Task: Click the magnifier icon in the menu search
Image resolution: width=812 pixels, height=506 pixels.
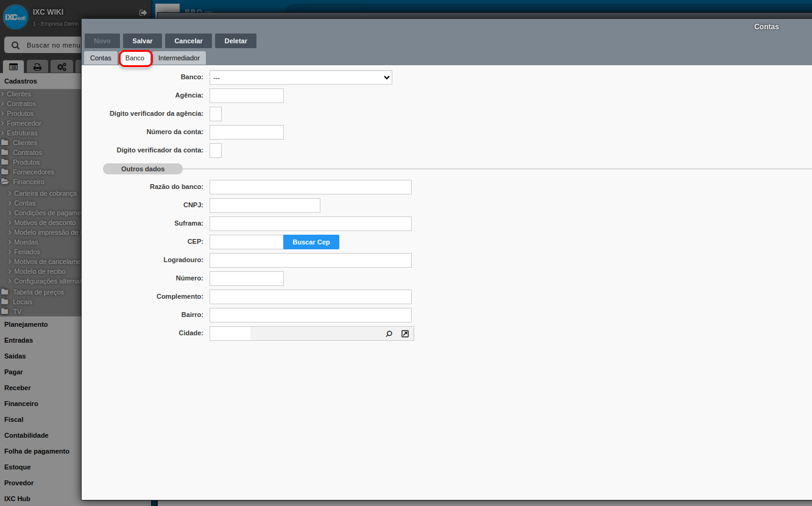Action: (16, 45)
